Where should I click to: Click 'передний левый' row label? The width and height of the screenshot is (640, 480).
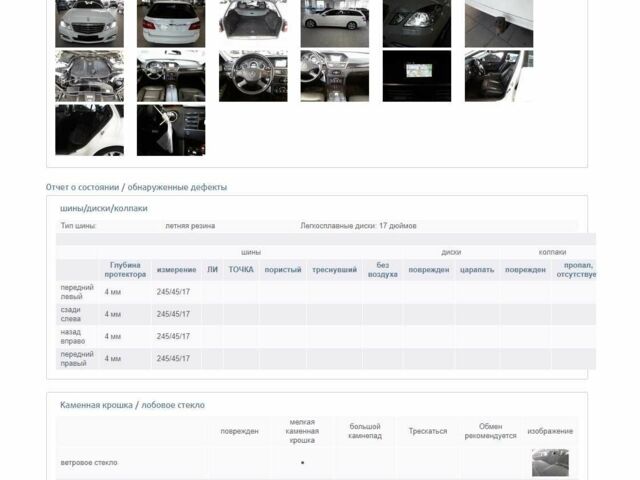(77, 292)
